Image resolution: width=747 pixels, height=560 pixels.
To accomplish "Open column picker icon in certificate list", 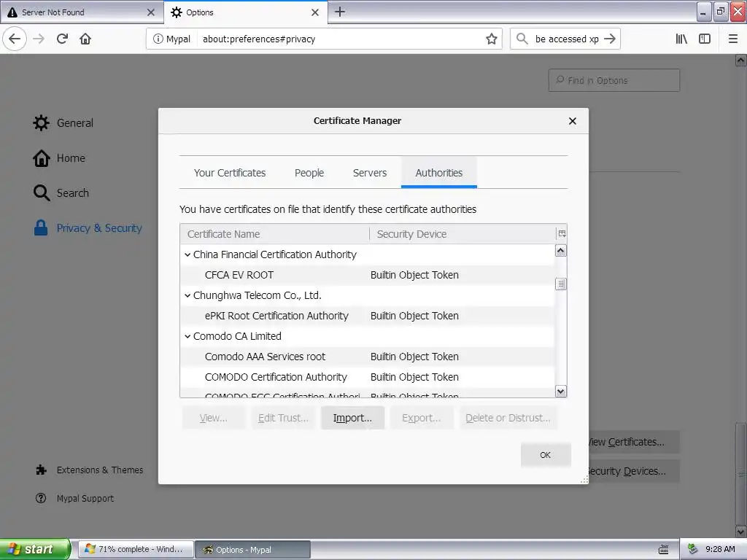I will pyautogui.click(x=562, y=234).
